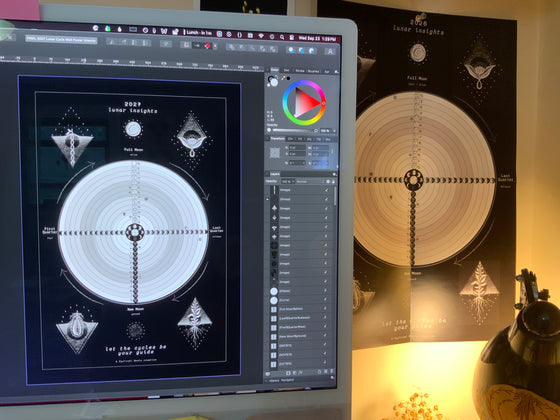
Task: Switch to the History tab at panel bottom
Action: tap(274, 380)
